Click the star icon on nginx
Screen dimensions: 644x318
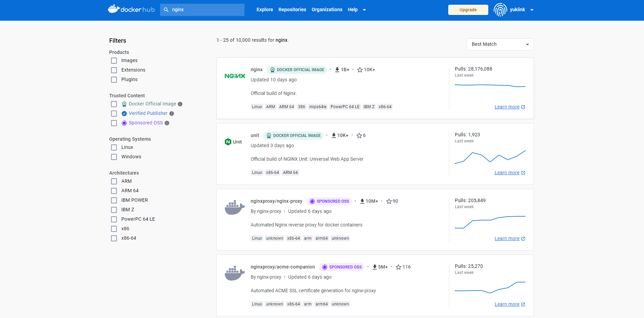(360, 69)
